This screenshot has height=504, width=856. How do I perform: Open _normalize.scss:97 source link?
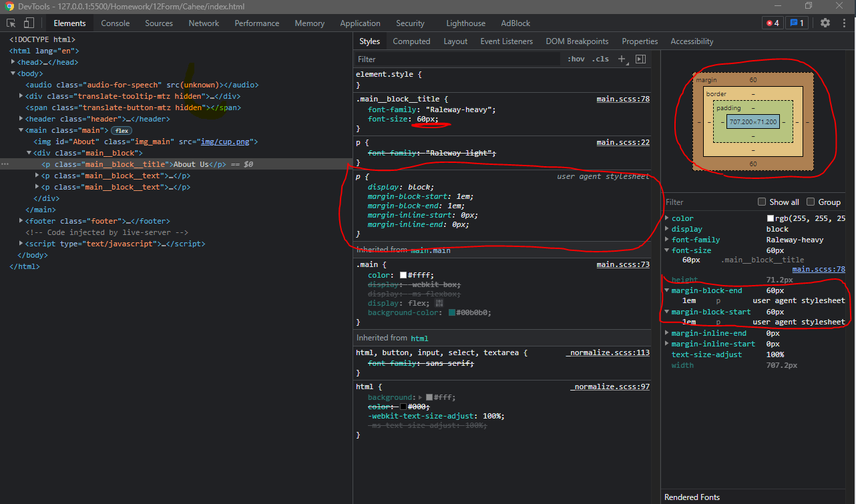[x=610, y=387]
